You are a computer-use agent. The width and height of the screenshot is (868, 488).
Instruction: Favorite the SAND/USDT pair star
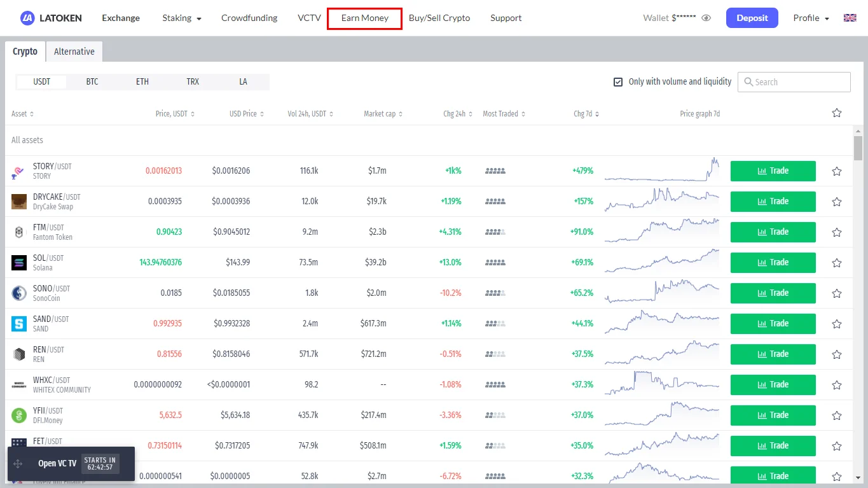coord(837,324)
